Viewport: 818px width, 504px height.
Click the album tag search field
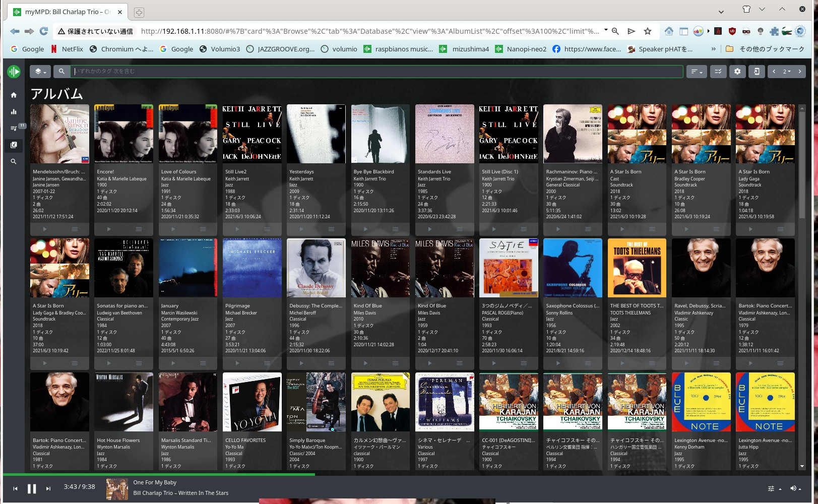(376, 72)
